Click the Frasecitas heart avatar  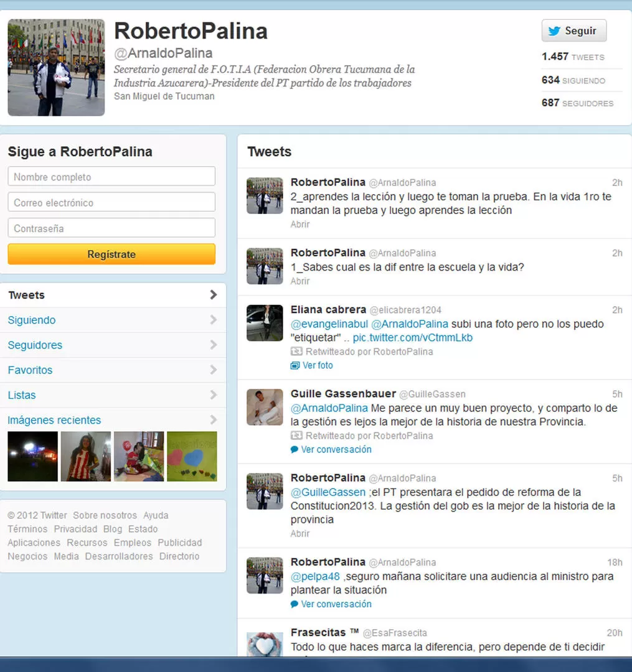tap(265, 644)
